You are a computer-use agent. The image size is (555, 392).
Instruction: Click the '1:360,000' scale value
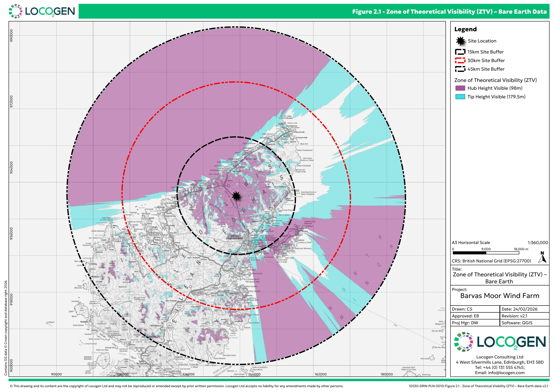point(538,243)
